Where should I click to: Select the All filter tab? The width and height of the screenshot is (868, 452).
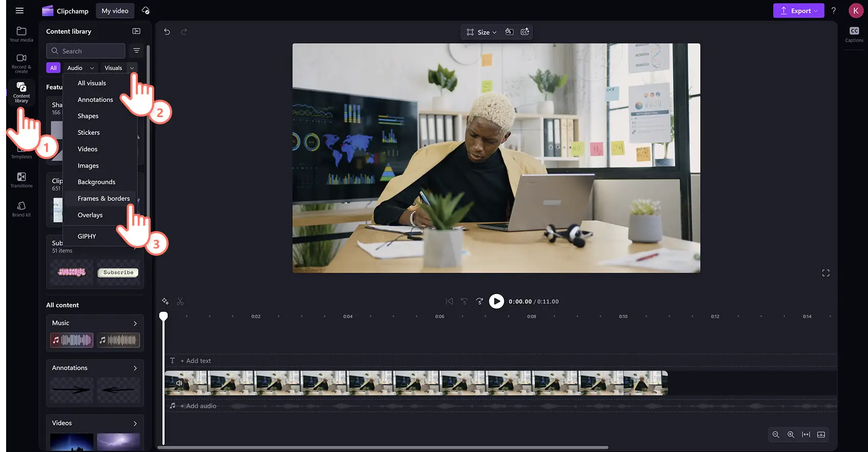[x=53, y=68]
